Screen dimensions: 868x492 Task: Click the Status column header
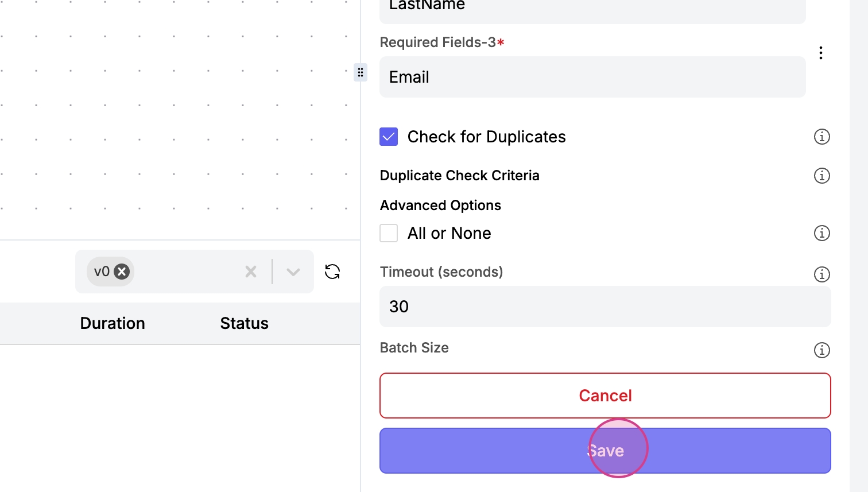pos(244,323)
